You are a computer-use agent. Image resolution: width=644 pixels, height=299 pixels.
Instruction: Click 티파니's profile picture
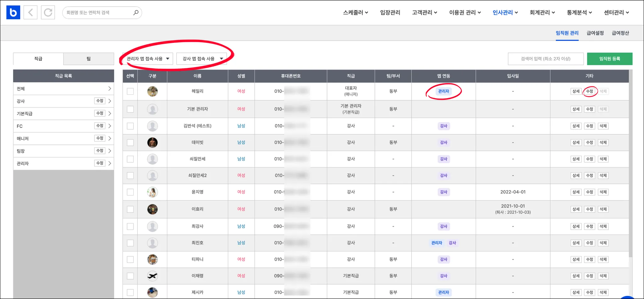click(x=153, y=259)
